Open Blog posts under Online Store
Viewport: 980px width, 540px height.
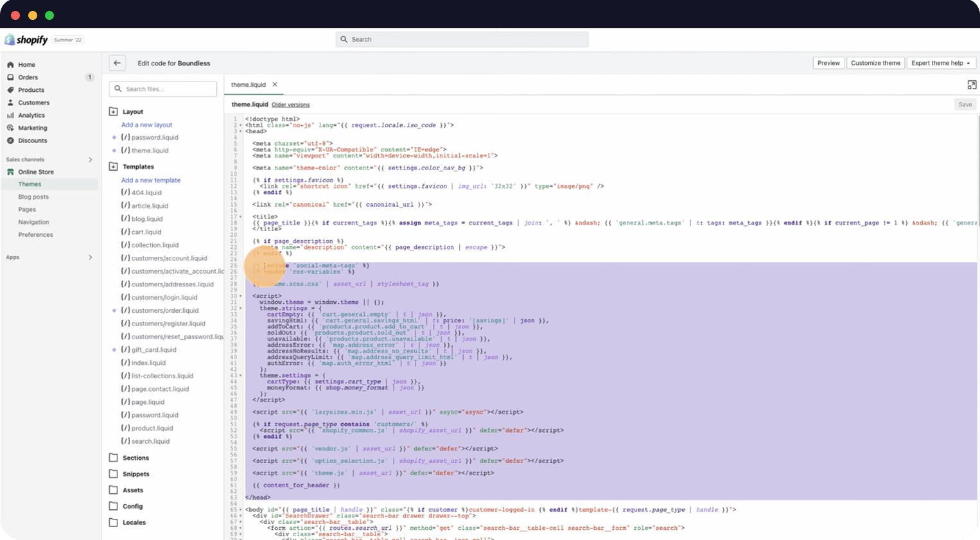pos(33,197)
